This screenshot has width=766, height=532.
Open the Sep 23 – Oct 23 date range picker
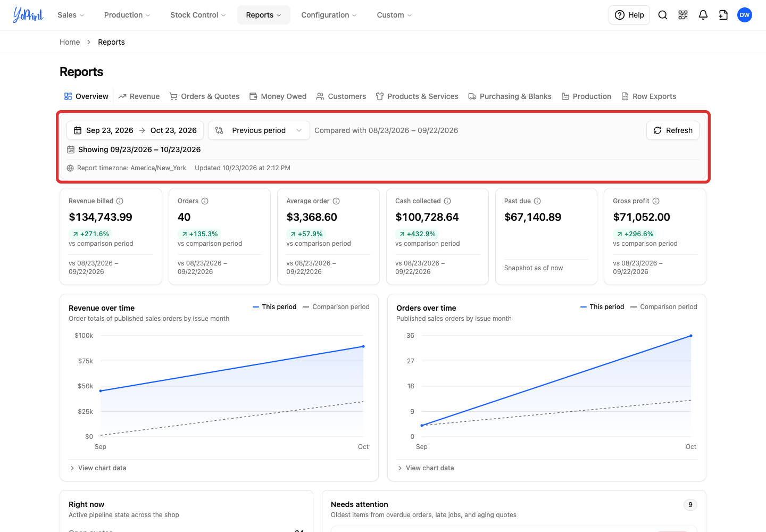(x=135, y=130)
